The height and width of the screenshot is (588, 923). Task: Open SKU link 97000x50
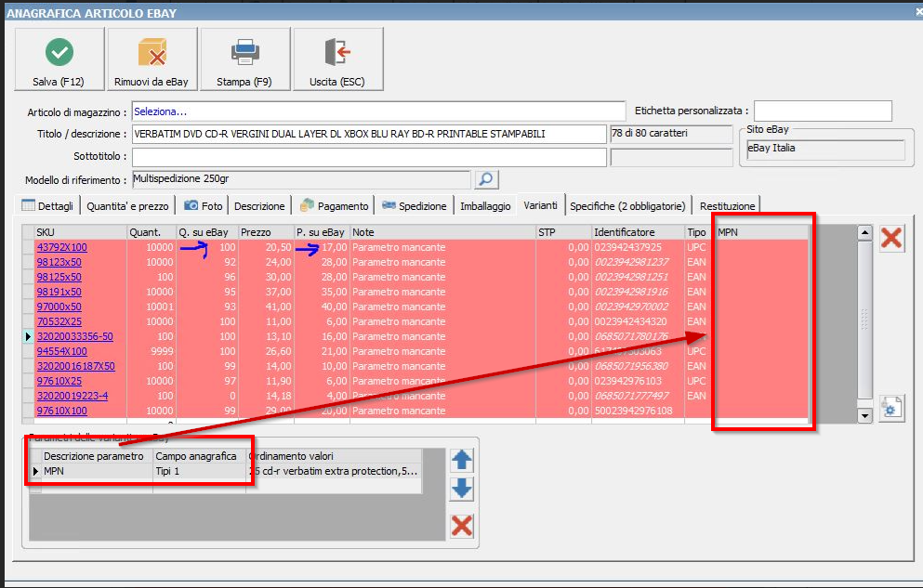tap(59, 307)
